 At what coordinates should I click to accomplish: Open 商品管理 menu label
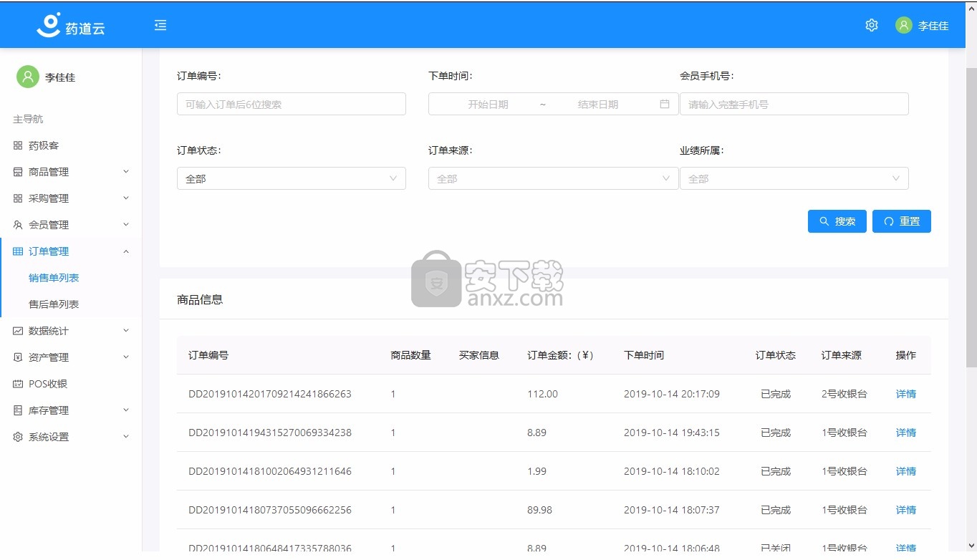(x=49, y=172)
